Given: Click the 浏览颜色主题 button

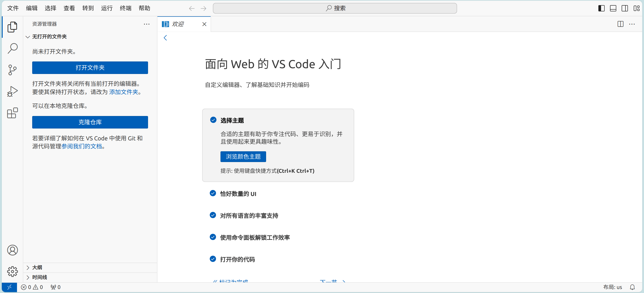Looking at the screenshot, I should (243, 157).
